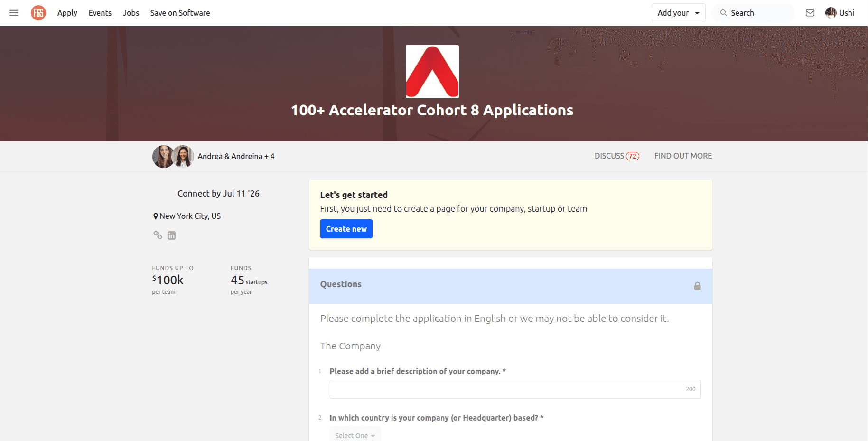The image size is (868, 441).
Task: Click Andreina's avatar photo
Action: tap(183, 157)
